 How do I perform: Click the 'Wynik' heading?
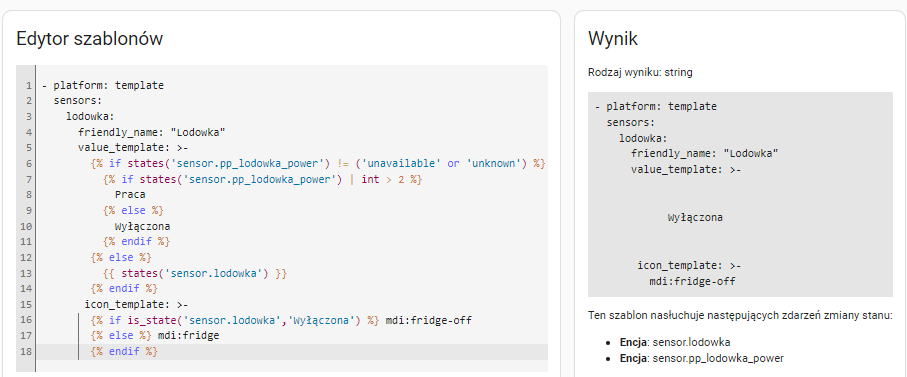click(x=613, y=39)
